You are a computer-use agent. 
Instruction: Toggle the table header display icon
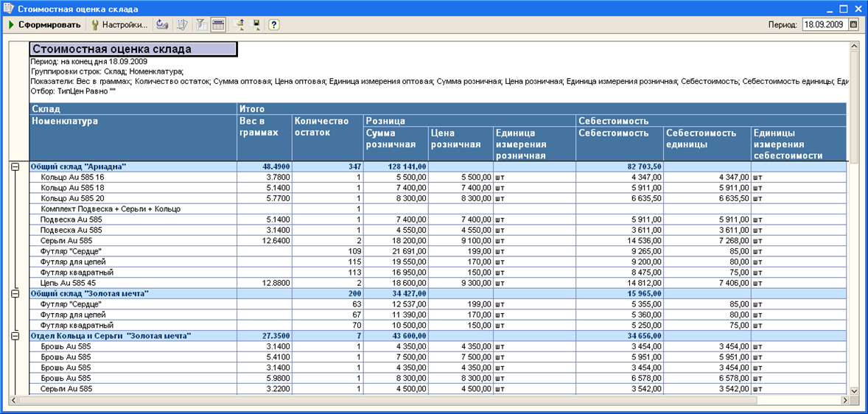coord(217,25)
